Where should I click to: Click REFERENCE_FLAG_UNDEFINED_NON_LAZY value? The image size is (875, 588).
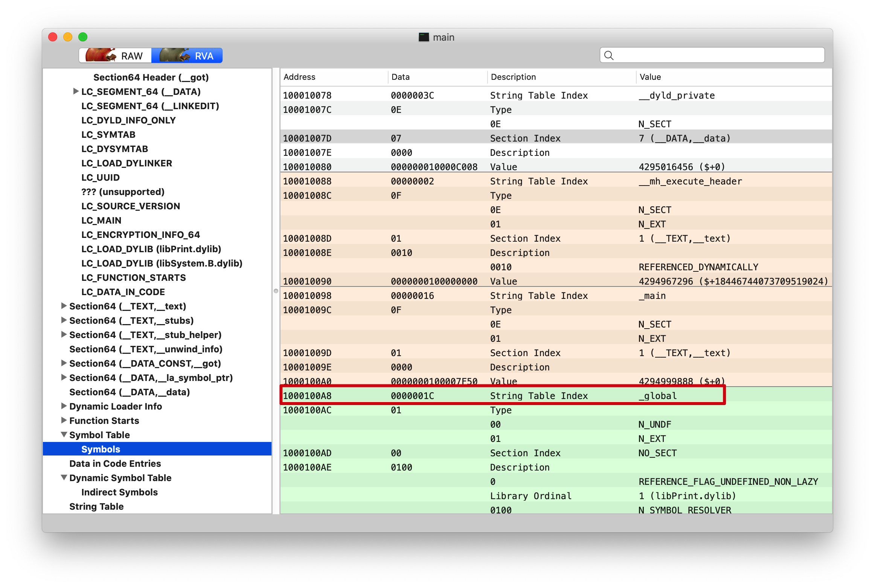tap(728, 481)
